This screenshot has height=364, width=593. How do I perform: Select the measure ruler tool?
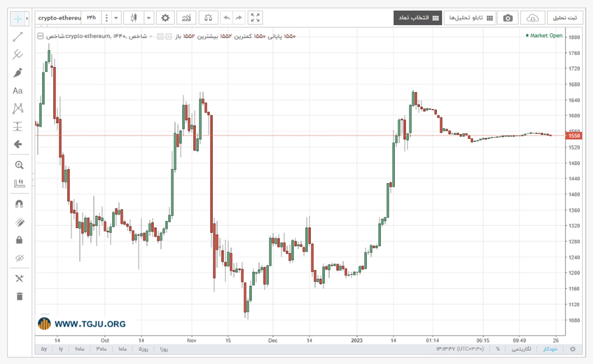pos(19,183)
